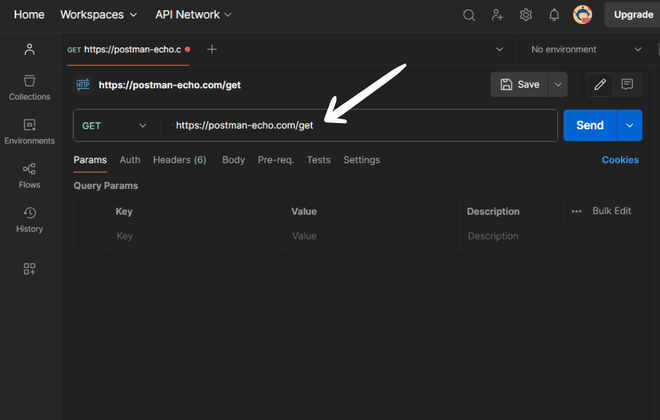Switch to the Body tab
This screenshot has height=420, width=660.
(234, 160)
